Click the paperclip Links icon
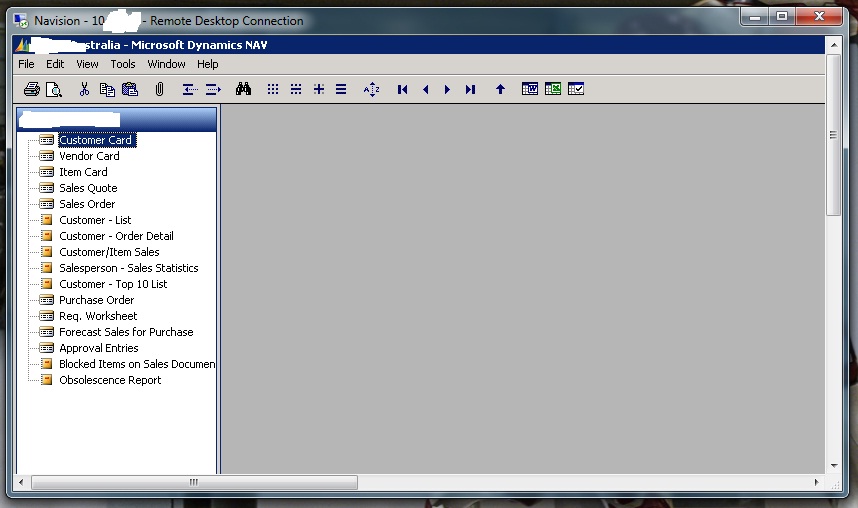Image resolution: width=858 pixels, height=508 pixels. (159, 89)
